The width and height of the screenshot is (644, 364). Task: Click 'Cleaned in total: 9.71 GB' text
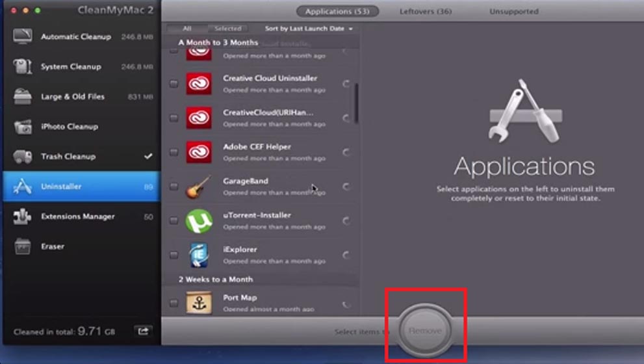64,331
